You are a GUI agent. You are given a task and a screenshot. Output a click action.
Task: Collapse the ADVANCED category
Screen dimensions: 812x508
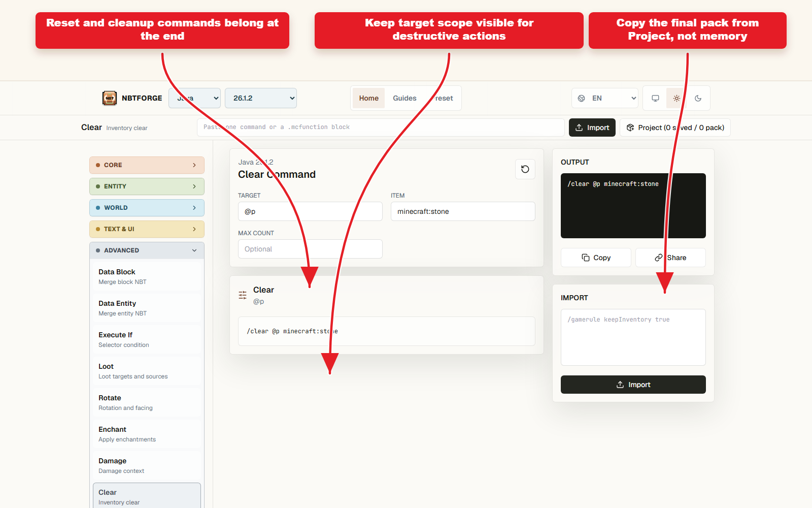[147, 250]
